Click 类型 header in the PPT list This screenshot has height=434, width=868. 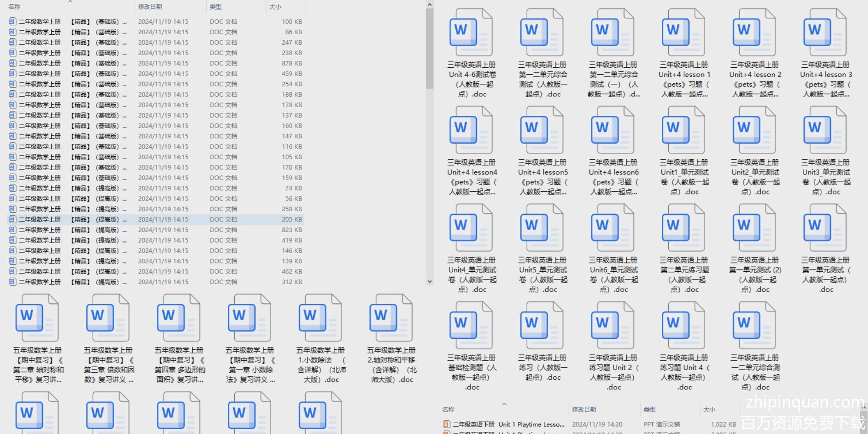point(649,409)
